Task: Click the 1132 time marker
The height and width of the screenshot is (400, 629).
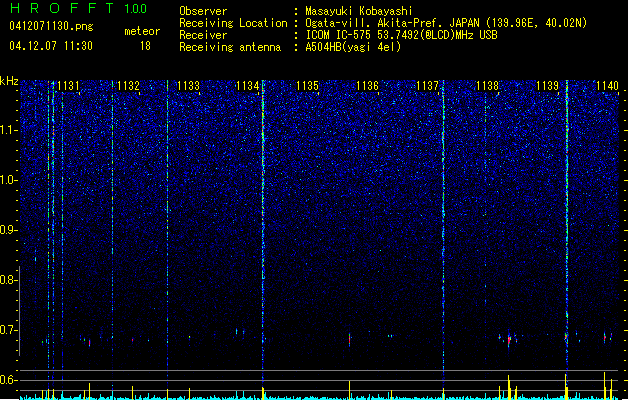Action: pos(128,86)
